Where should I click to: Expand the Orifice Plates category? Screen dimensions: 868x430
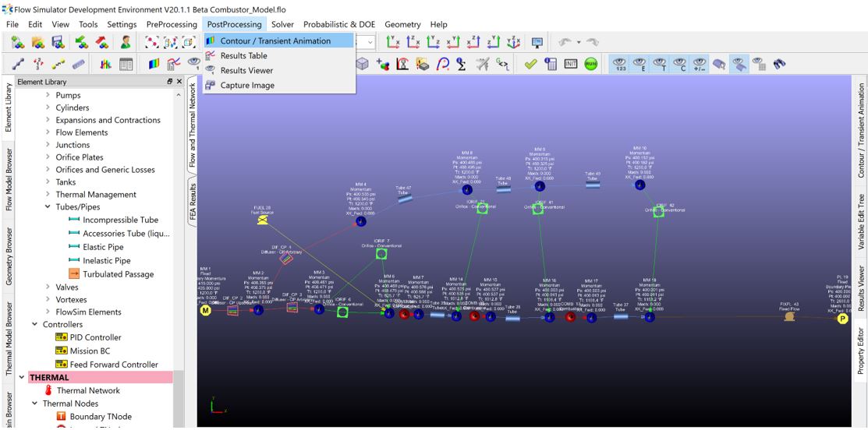48,157
